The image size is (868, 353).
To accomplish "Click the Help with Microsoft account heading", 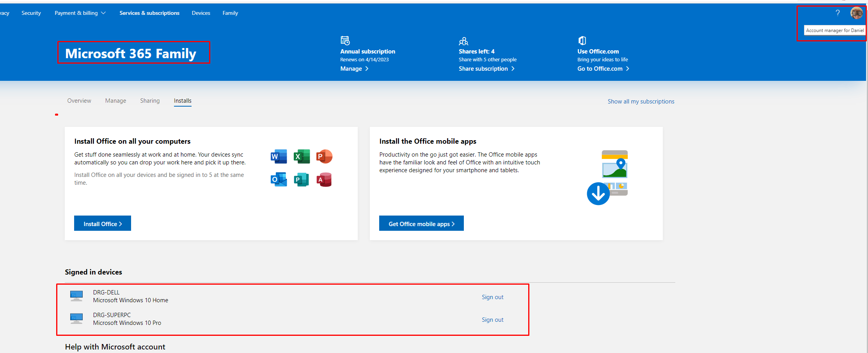I will click(115, 347).
